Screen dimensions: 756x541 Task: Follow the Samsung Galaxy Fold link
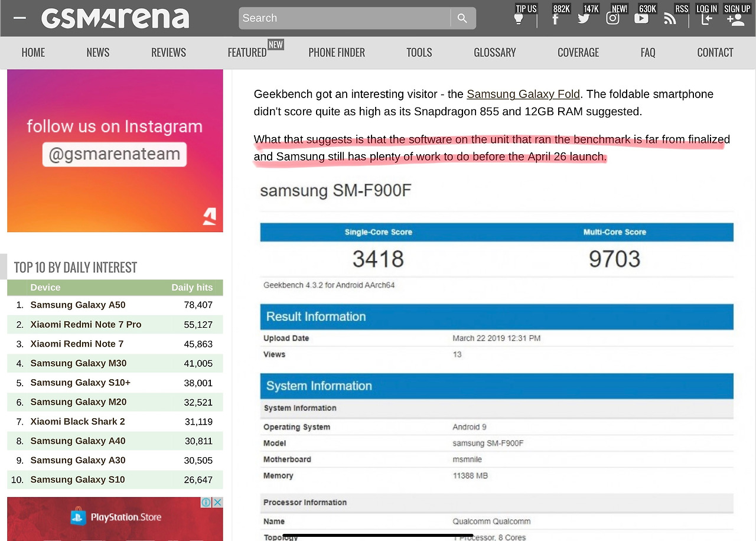click(x=523, y=94)
